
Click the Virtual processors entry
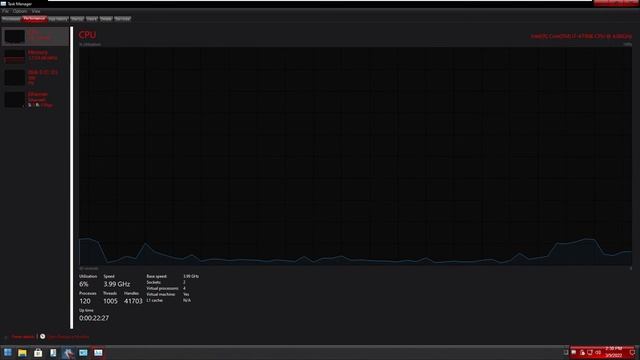(166, 288)
